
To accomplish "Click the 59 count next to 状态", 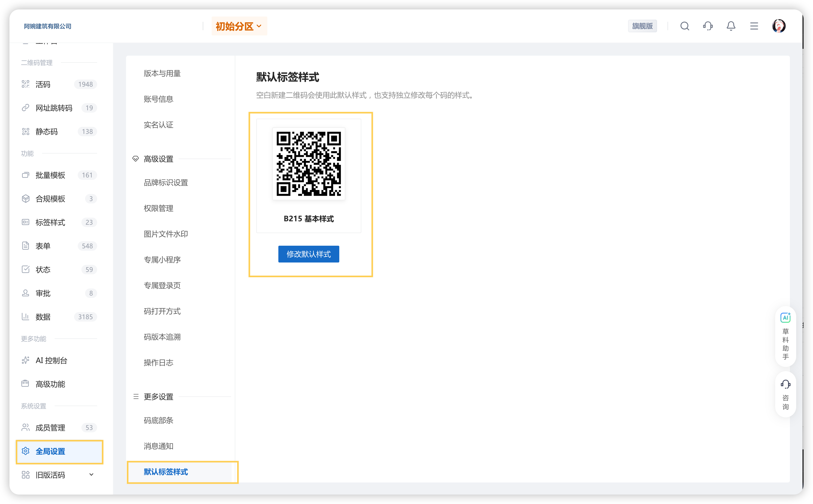I will coord(89,269).
